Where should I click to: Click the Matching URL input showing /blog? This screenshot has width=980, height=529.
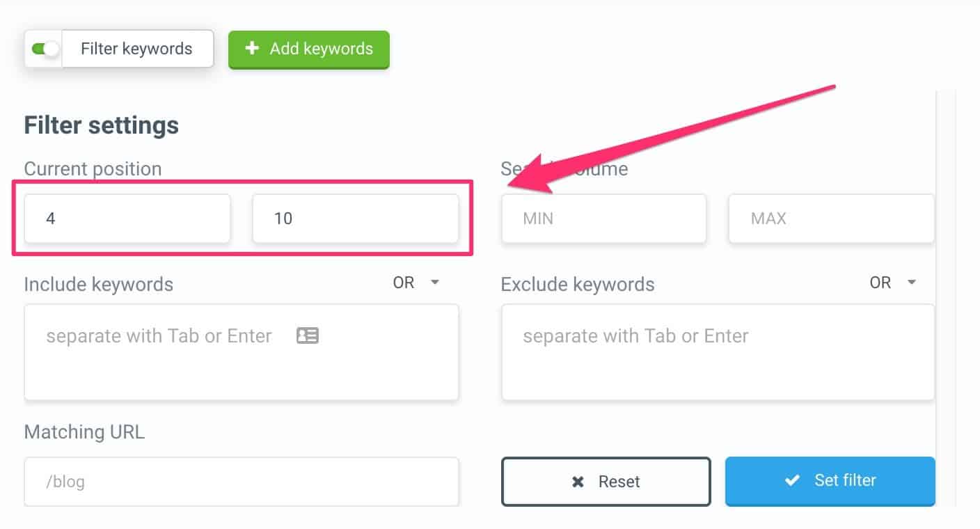tap(242, 481)
